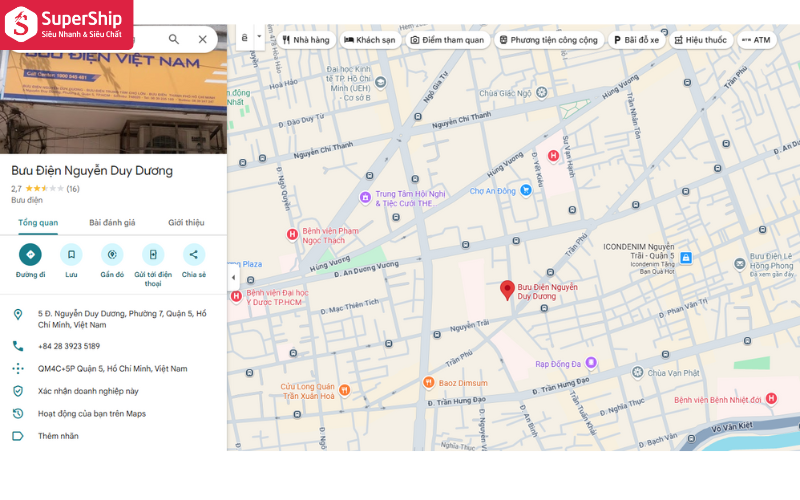The image size is (800, 500).
Task: Click the print icon on map toolbar
Action: (244, 38)
